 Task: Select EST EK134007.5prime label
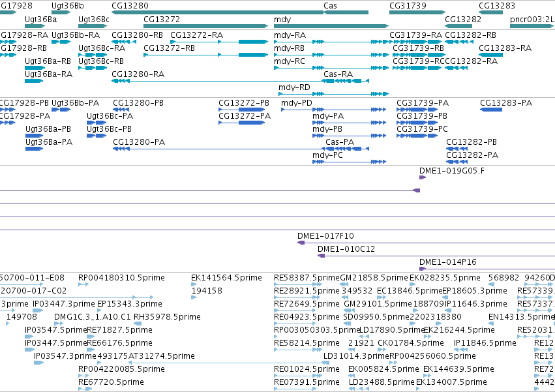click(x=451, y=382)
